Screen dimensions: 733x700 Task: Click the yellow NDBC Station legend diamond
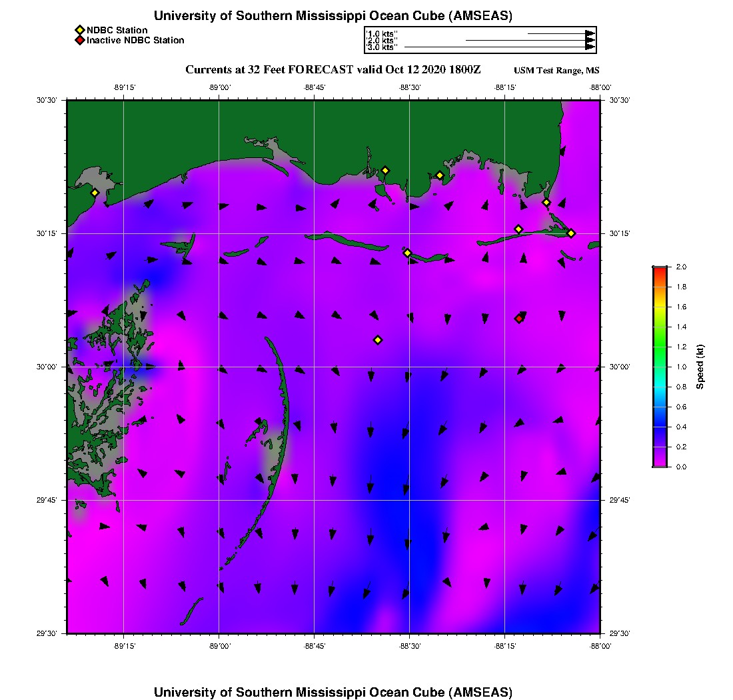(79, 31)
